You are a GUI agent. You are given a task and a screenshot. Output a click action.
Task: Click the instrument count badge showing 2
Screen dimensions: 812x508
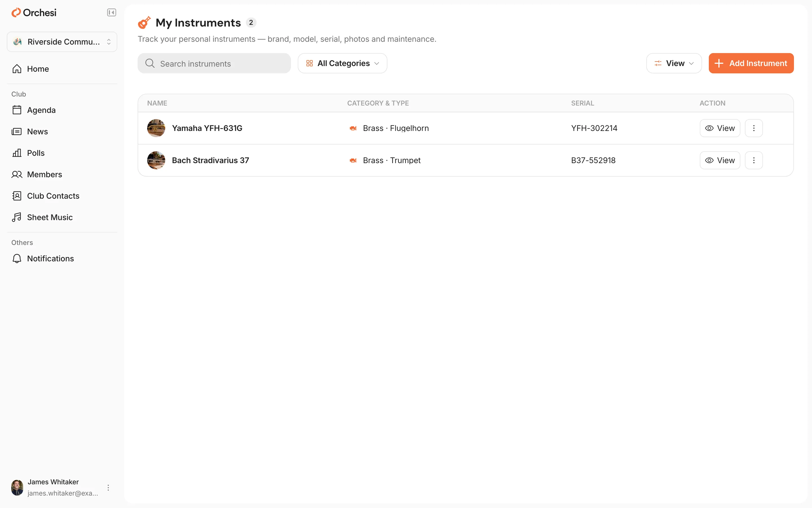[x=251, y=23]
